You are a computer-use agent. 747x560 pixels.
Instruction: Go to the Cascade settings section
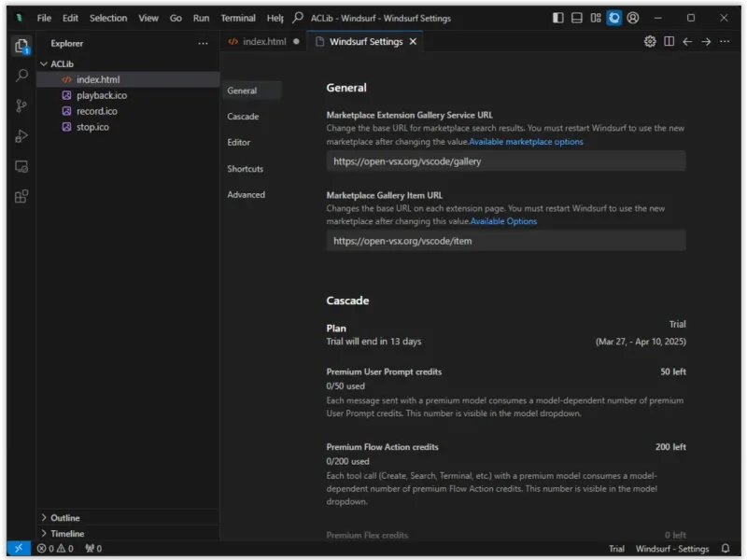(243, 116)
